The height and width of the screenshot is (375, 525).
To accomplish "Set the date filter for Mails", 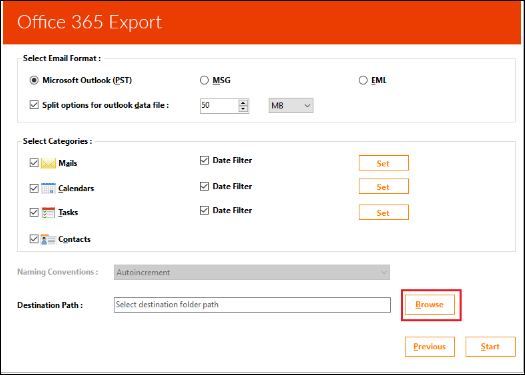I will click(x=384, y=163).
